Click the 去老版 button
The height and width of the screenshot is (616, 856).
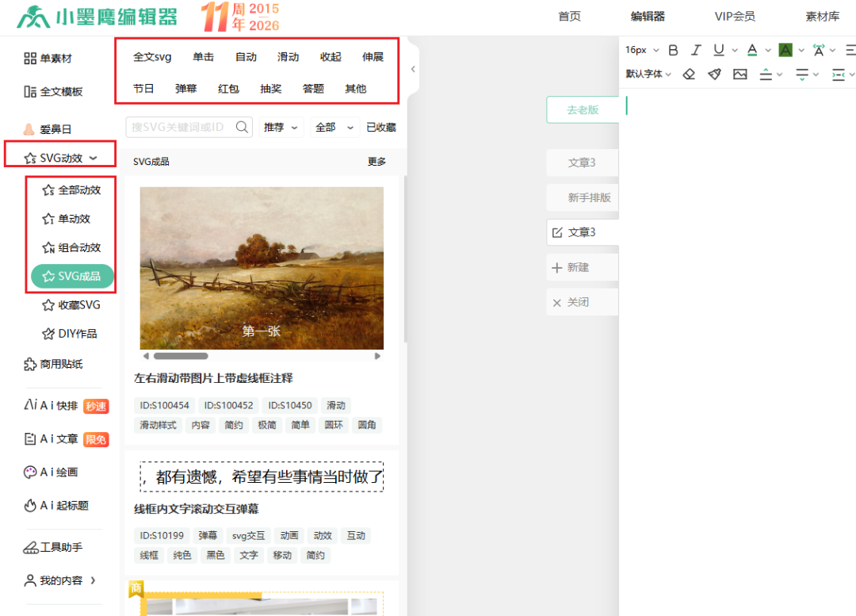coord(583,109)
